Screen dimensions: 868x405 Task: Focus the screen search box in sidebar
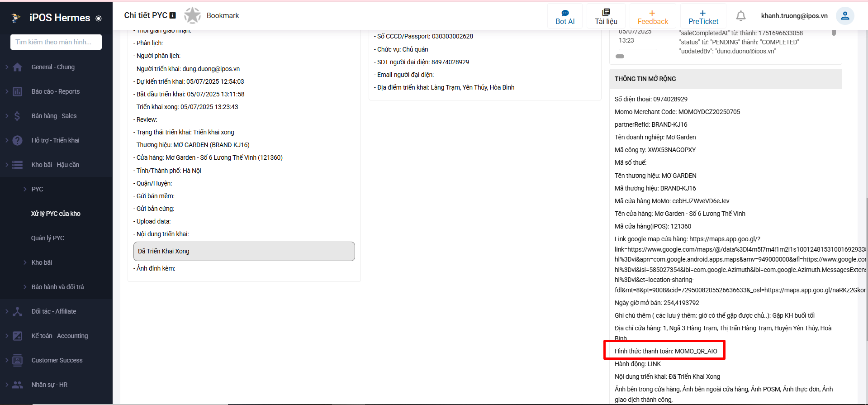(56, 42)
